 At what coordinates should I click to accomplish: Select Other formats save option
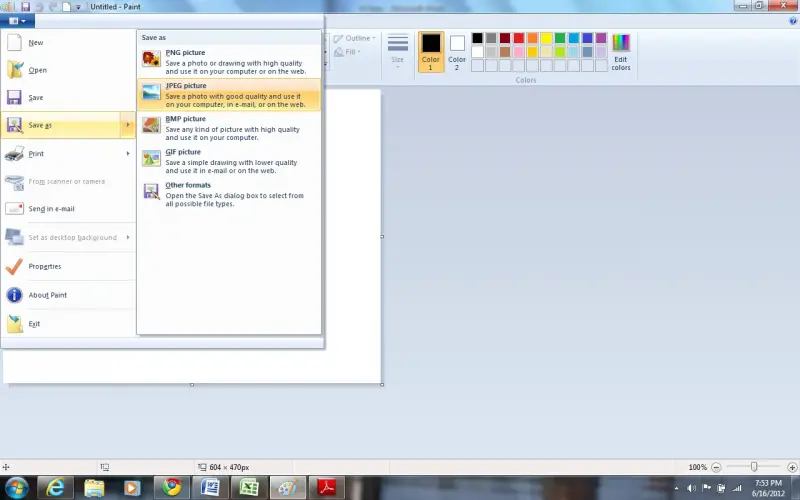point(229,194)
